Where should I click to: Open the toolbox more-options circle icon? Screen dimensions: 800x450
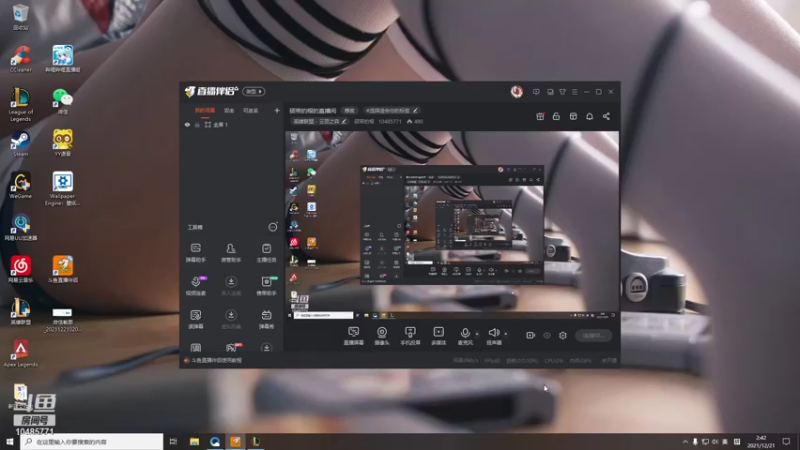pos(273,227)
